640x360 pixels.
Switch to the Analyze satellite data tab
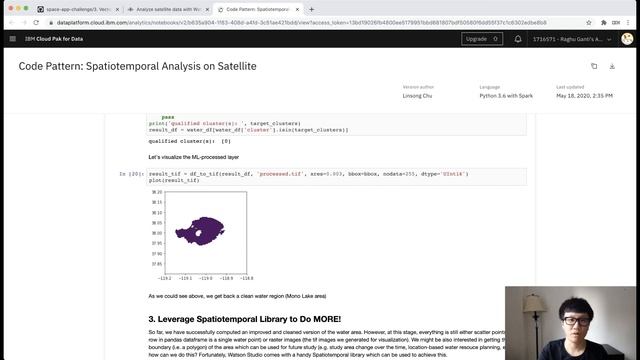(x=168, y=9)
